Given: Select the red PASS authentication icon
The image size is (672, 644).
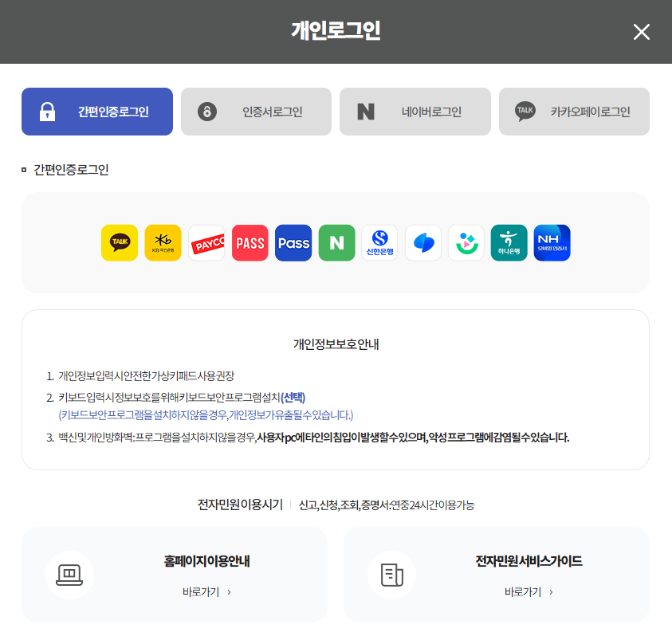Looking at the screenshot, I should pyautogui.click(x=250, y=242).
